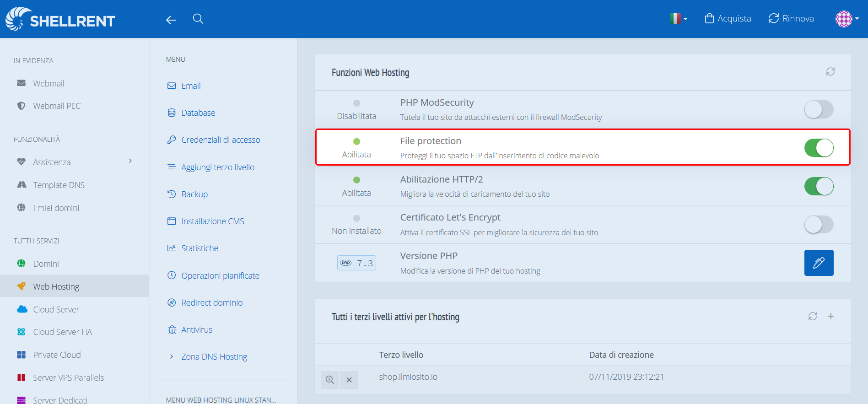Click the Webmail envelope icon
The image size is (868, 404).
pyautogui.click(x=21, y=83)
